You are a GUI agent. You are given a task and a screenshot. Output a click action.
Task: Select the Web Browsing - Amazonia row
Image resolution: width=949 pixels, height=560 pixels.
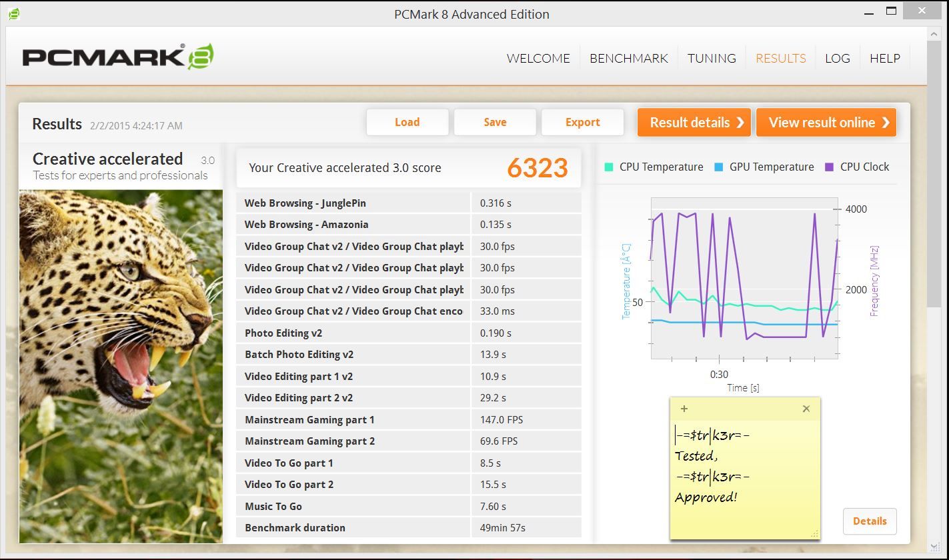click(408, 225)
